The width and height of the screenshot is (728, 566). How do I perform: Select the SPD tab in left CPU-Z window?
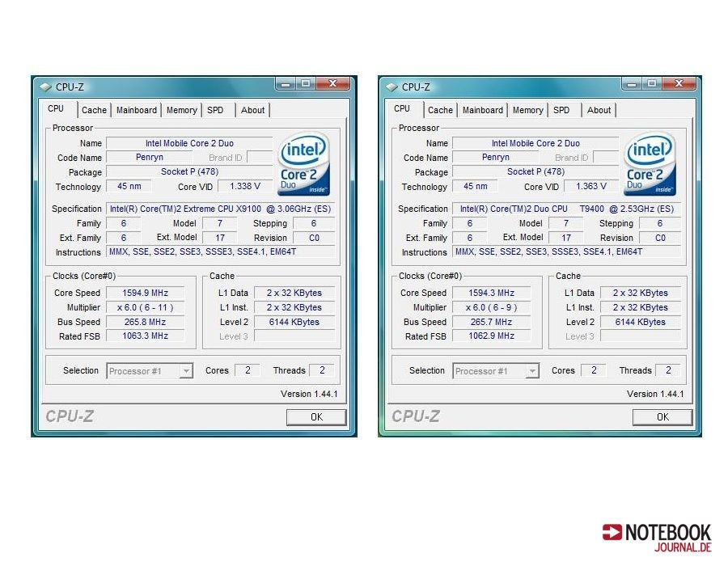[215, 110]
